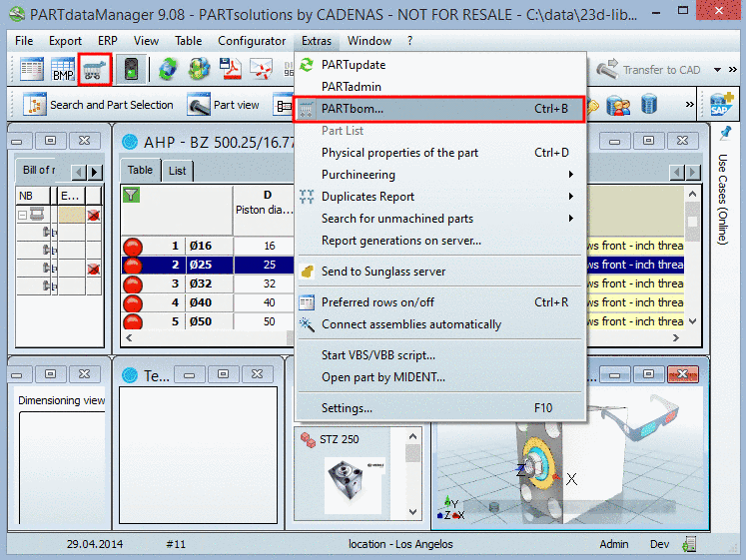Click Search and Part Selection button
This screenshot has width=746, height=560.
click(99, 105)
